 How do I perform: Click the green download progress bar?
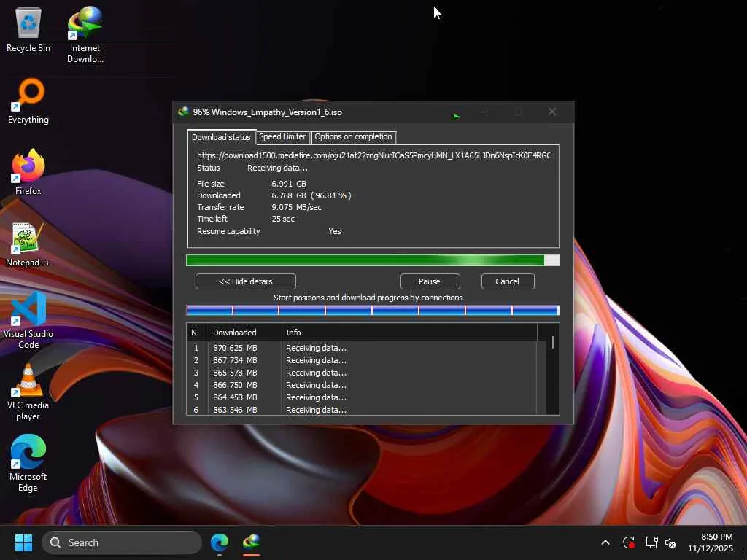[x=365, y=260]
